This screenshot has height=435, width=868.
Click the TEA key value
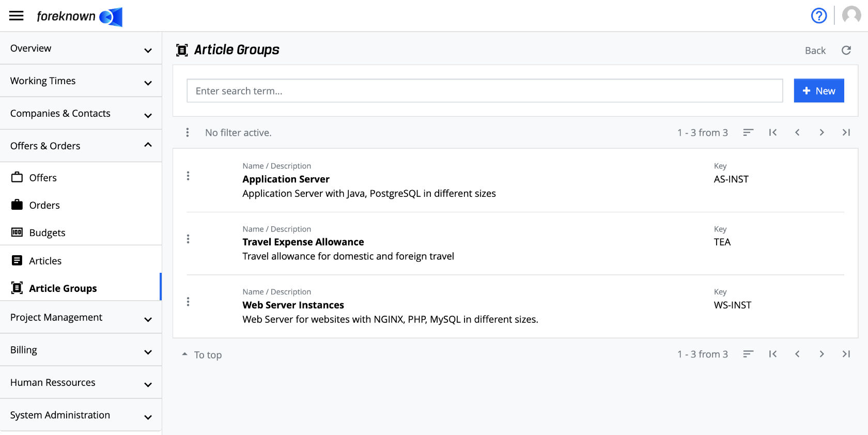[722, 242]
